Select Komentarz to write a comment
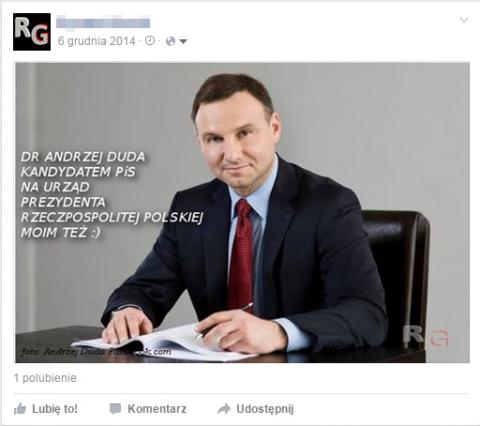Screen dimensions: 480x426 pos(157,409)
